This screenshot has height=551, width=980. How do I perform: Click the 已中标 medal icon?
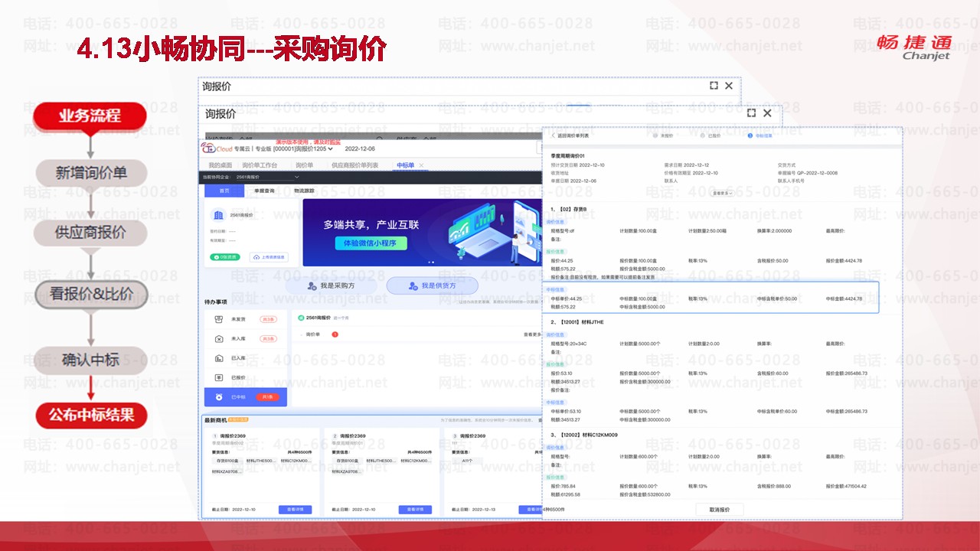coord(219,397)
